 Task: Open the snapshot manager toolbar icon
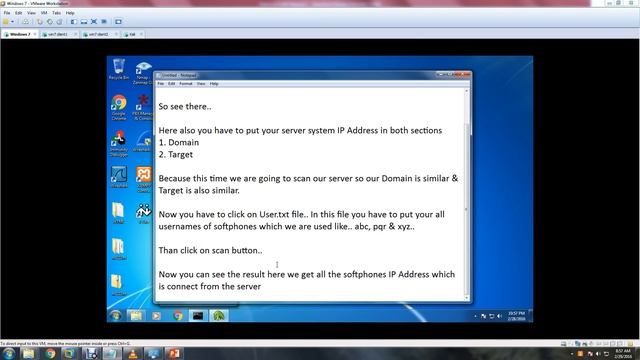pos(59,22)
